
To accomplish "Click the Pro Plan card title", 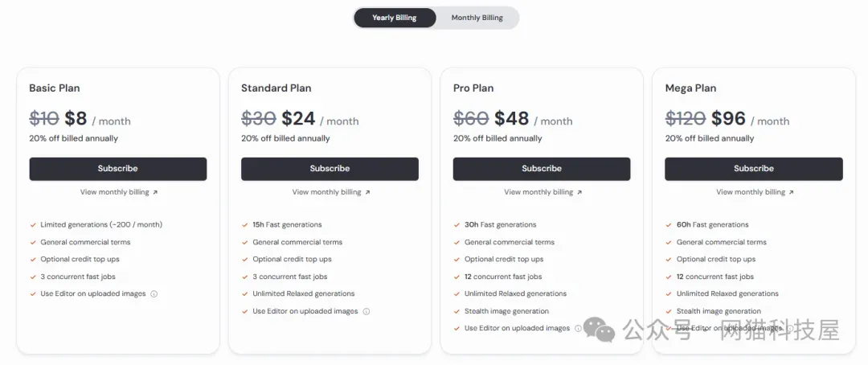I will 473,88.
